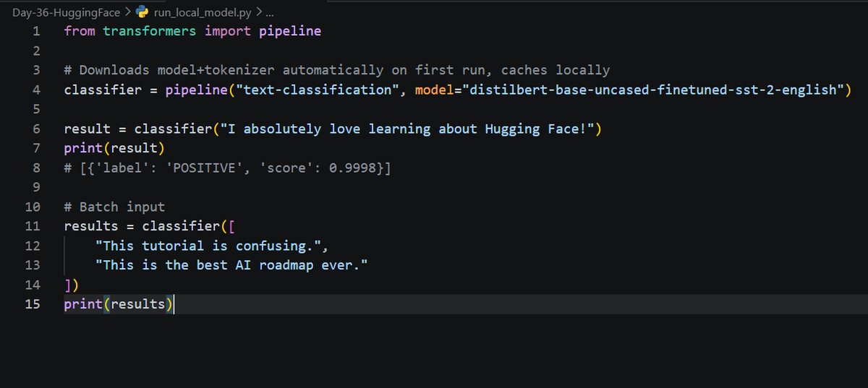Place cursor in 'print(results)' on line 15

point(119,304)
